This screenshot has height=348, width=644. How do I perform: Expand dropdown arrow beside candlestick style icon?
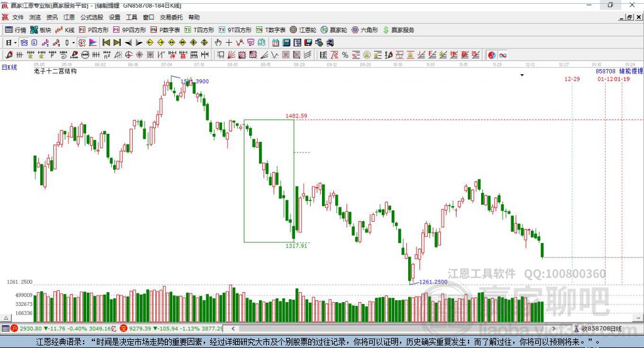pyautogui.click(x=74, y=43)
